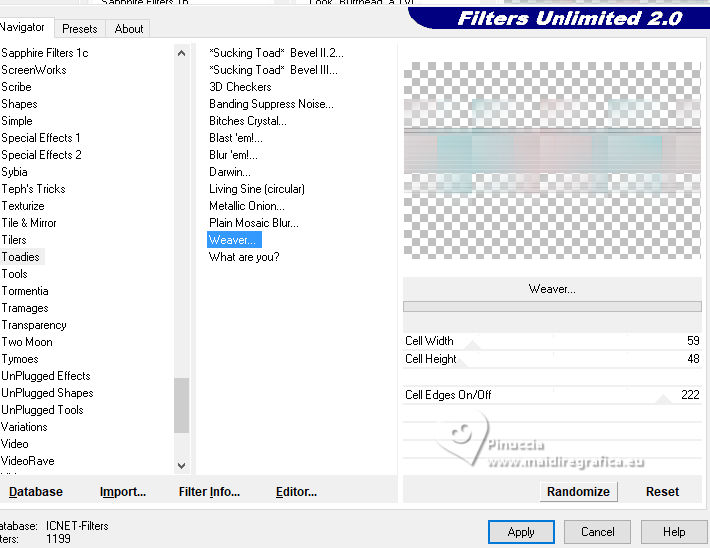
Task: Choose the Sybia category
Action: 14,172
